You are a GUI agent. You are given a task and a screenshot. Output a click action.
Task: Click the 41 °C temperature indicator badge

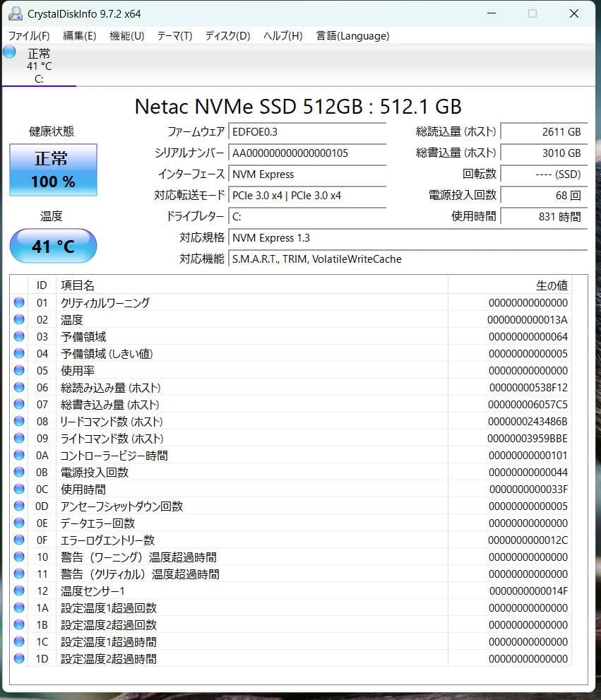click(53, 246)
